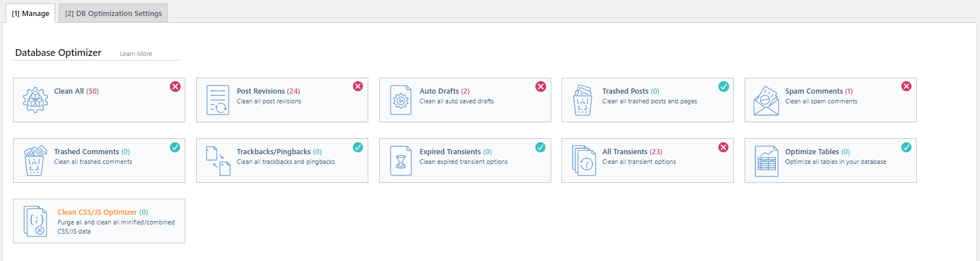The image size is (980, 261).
Task: Click the Post Revisions document icon
Action: tap(218, 100)
